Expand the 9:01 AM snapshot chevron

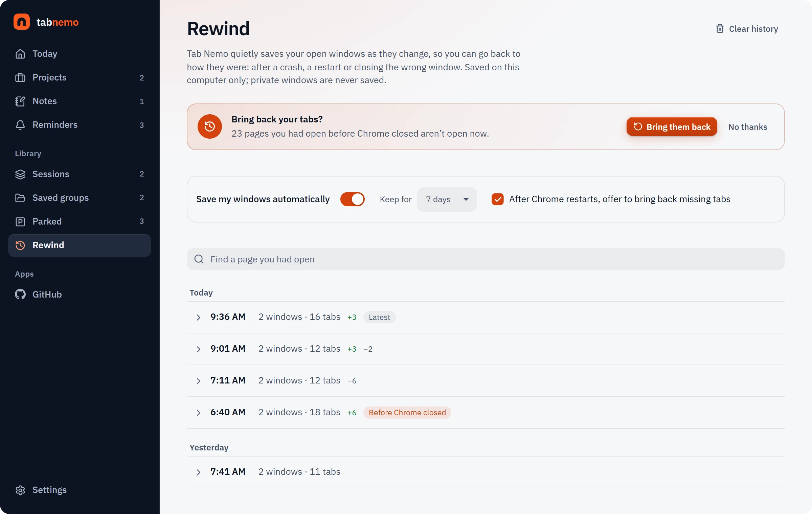pyautogui.click(x=199, y=349)
